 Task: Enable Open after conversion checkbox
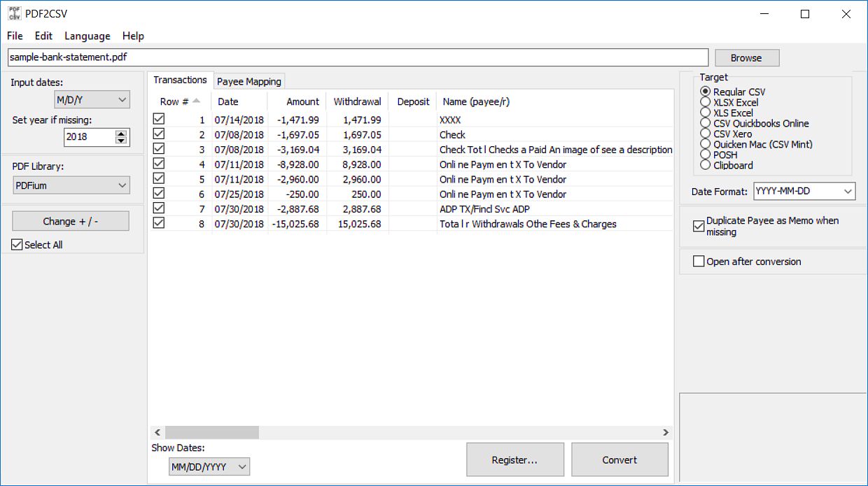[x=698, y=262]
